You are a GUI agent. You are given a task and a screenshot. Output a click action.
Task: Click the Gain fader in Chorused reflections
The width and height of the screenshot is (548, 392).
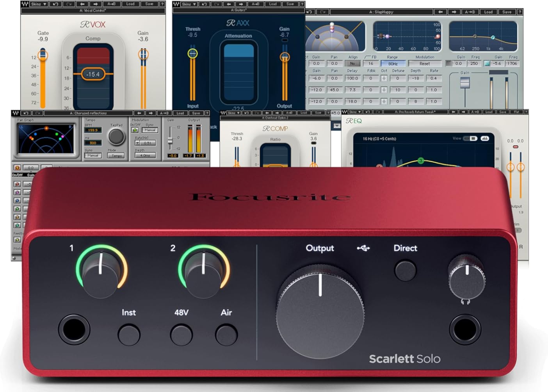click(x=171, y=140)
